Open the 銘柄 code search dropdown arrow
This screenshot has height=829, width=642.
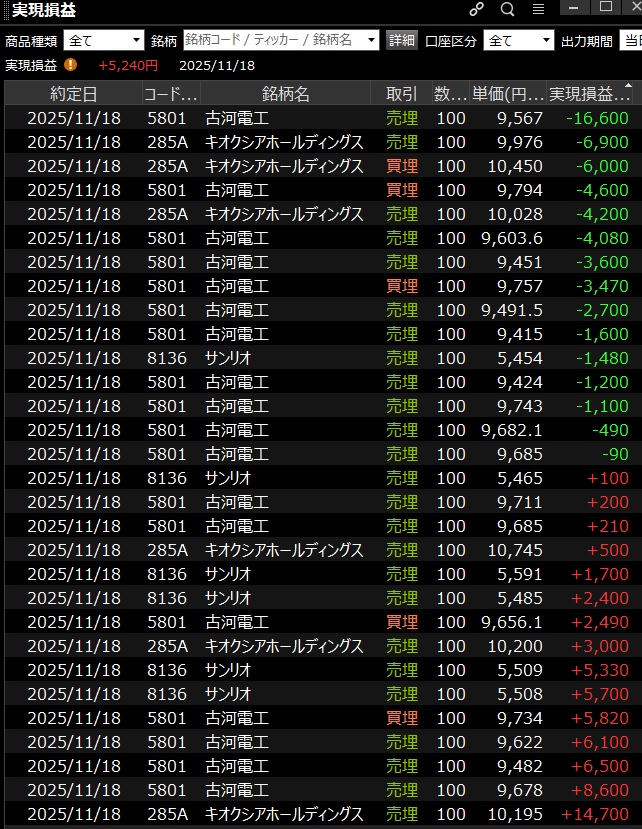click(372, 40)
